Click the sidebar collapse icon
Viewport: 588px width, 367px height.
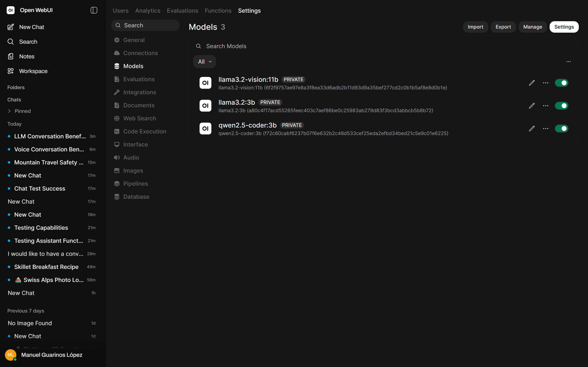click(x=94, y=10)
